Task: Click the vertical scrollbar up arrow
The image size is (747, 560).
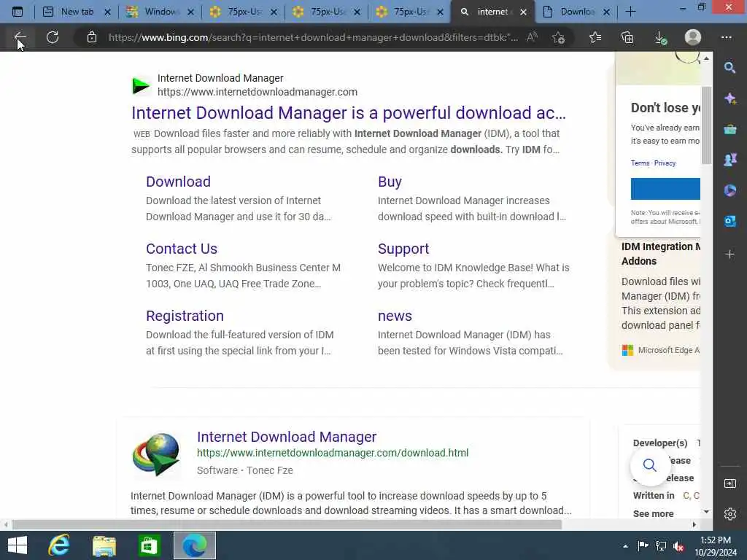Action: click(706, 58)
